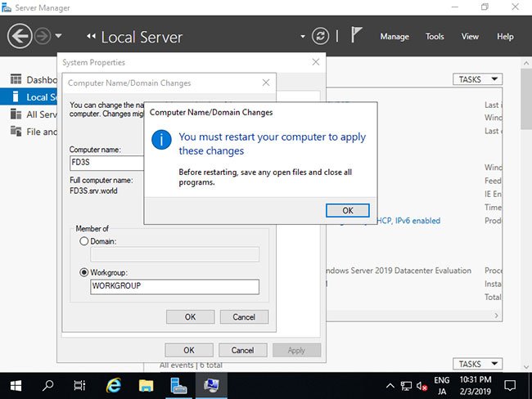The image size is (532, 399).
Task: Select File and Storage Services in sidebar
Action: pos(29,132)
